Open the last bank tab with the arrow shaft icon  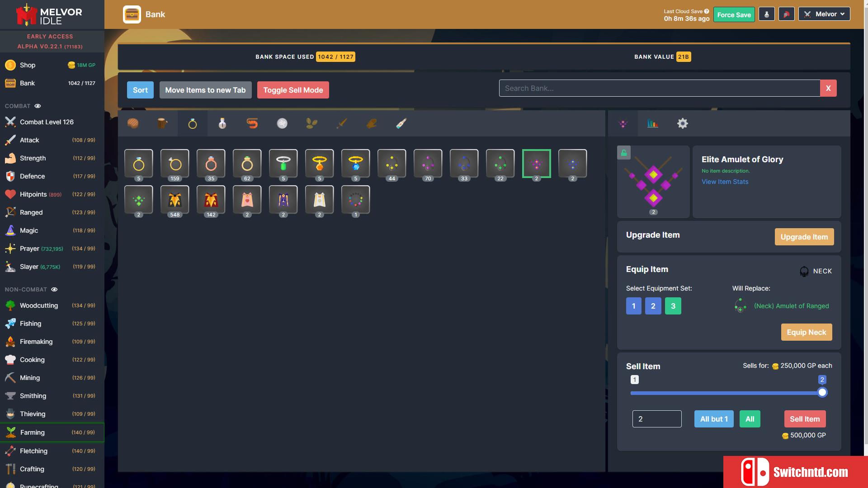pyautogui.click(x=401, y=123)
